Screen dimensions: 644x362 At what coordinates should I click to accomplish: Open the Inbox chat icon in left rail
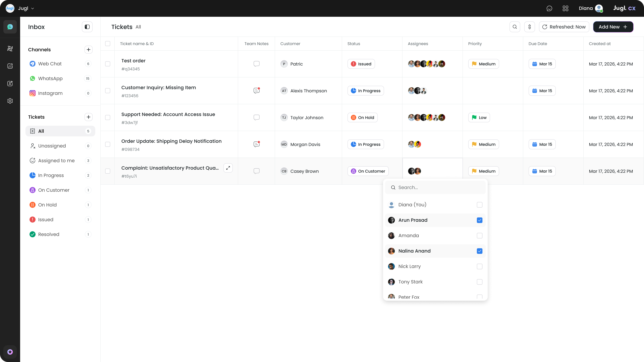pos(10,27)
